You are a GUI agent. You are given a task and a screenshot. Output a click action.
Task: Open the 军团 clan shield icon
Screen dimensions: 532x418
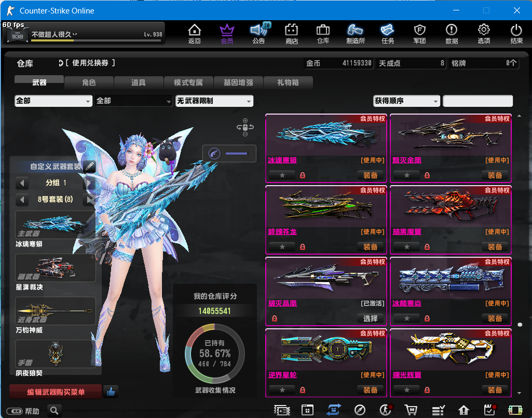[419, 34]
